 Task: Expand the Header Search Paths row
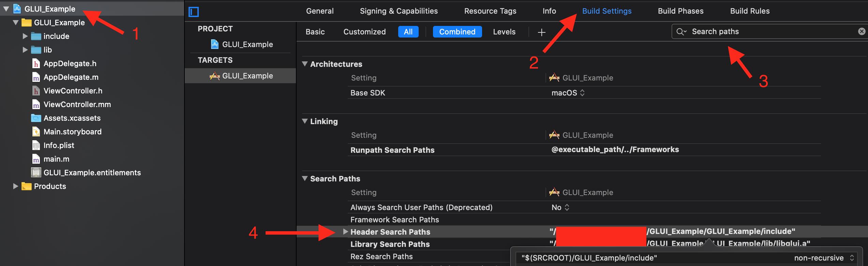345,232
